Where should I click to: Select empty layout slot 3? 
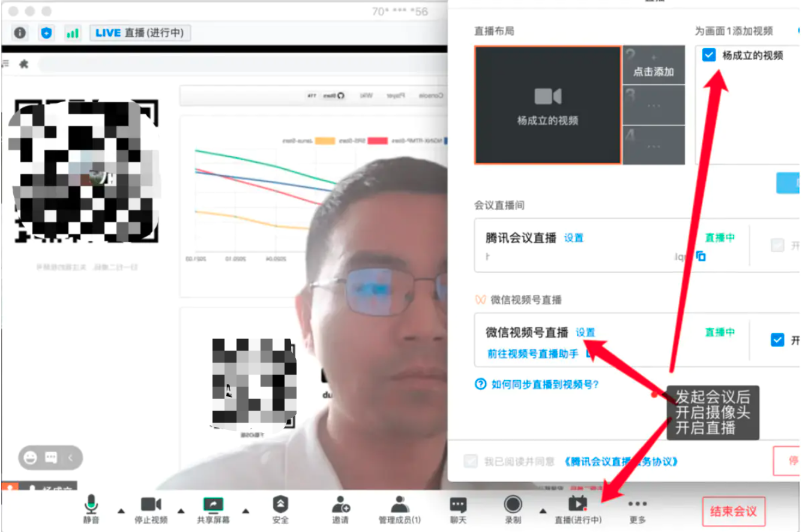click(x=654, y=105)
